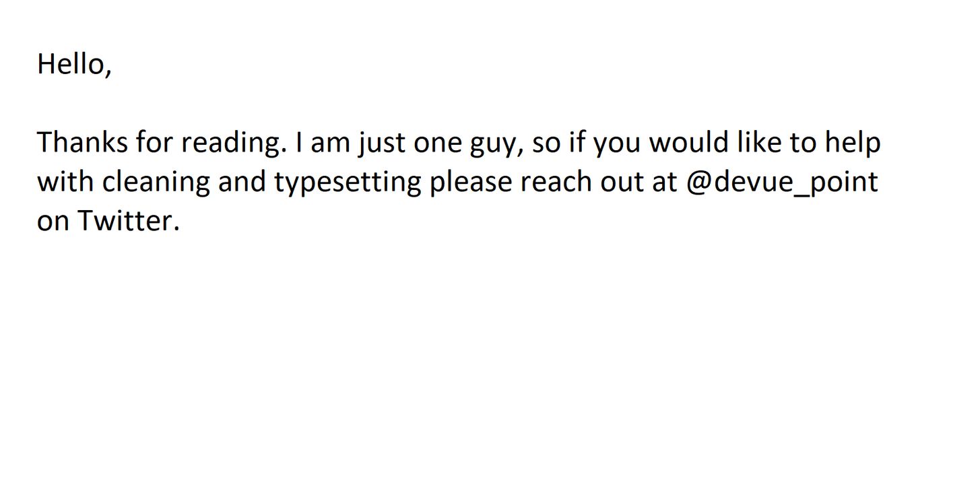The width and height of the screenshot is (980, 491).
Task: Click the word Thanks
Action: pos(81,143)
